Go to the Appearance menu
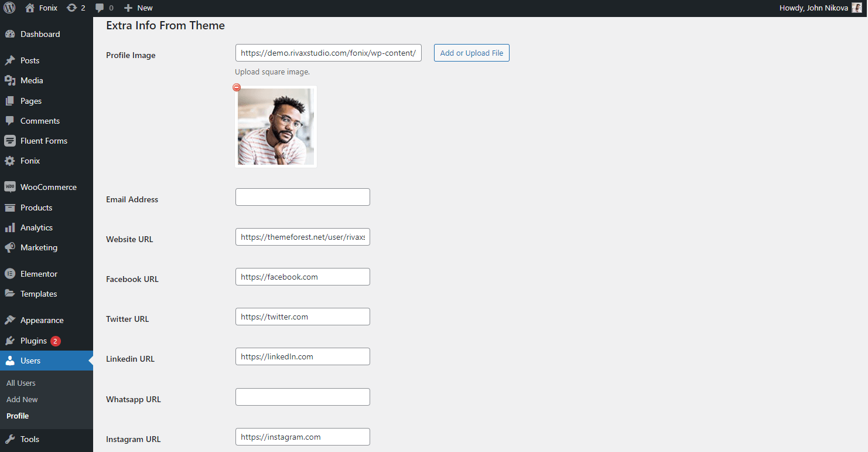Viewport: 868px width, 452px height. coord(42,320)
